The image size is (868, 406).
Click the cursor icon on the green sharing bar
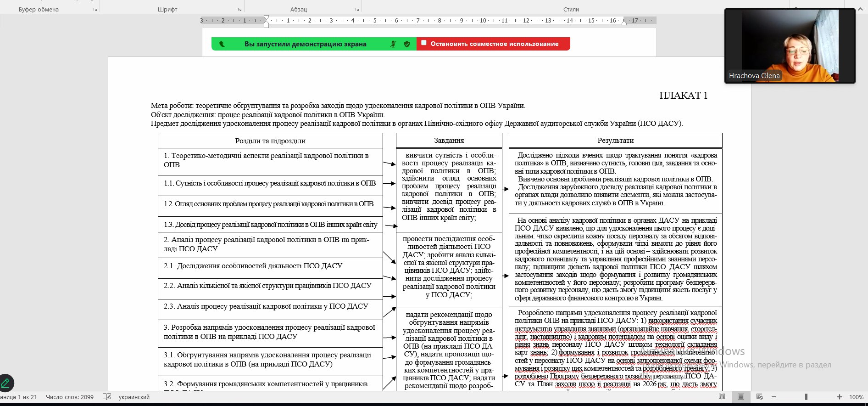coord(222,44)
